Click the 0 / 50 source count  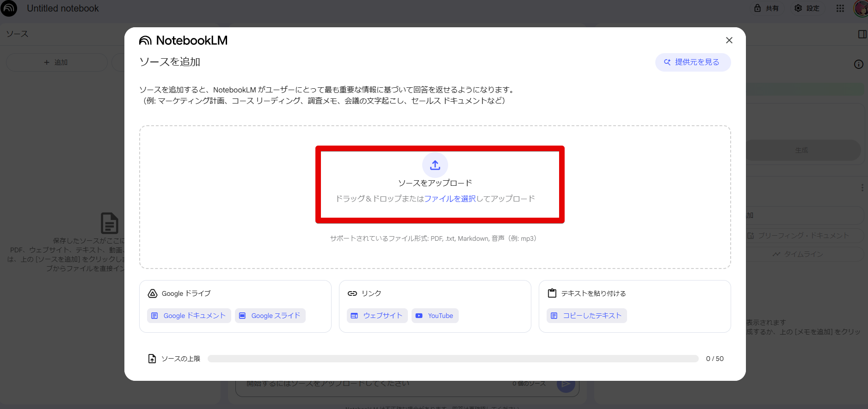[x=715, y=359]
